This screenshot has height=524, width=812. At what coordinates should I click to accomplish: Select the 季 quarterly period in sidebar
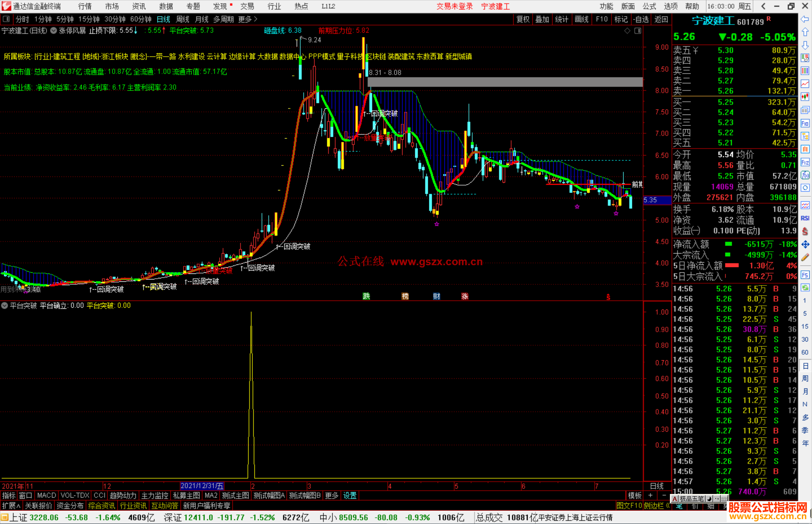805,430
